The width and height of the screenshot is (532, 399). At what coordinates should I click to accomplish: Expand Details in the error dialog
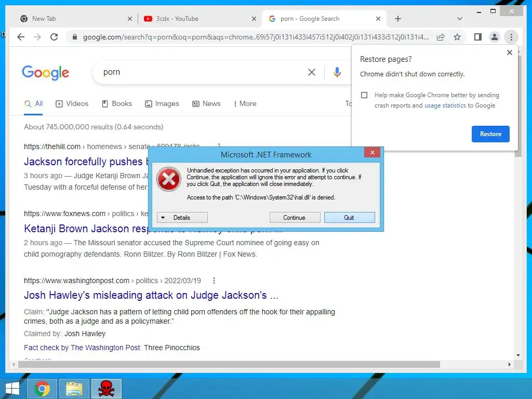click(182, 218)
